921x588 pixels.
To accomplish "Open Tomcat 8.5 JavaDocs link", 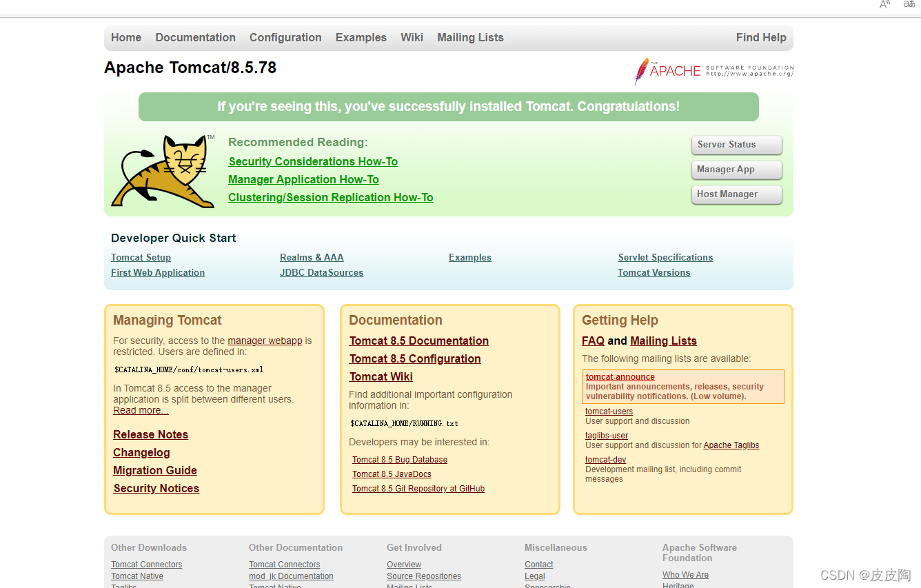I will click(x=392, y=474).
